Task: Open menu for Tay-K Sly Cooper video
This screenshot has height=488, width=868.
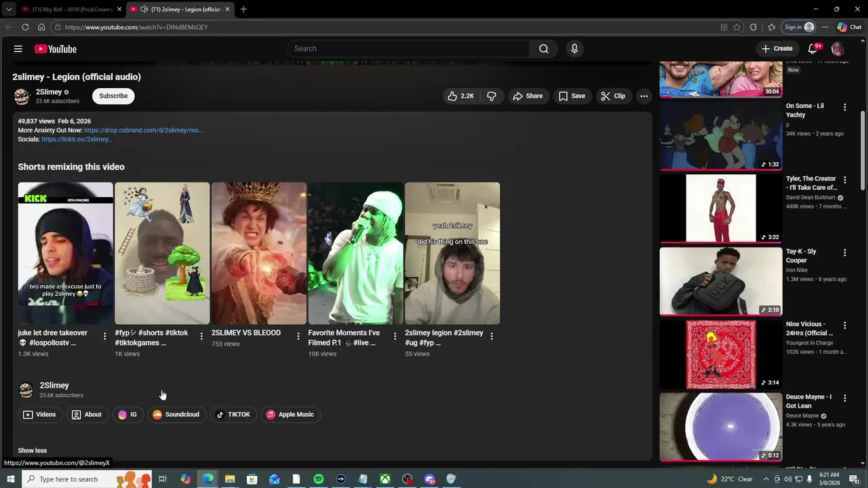Action: tap(845, 253)
